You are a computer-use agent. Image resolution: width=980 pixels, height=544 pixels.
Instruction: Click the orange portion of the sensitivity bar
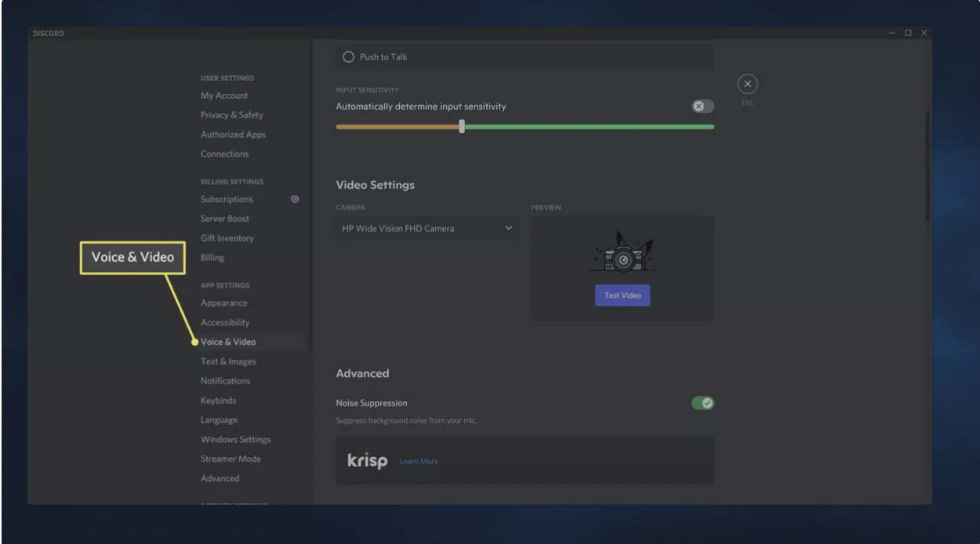pyautogui.click(x=397, y=126)
